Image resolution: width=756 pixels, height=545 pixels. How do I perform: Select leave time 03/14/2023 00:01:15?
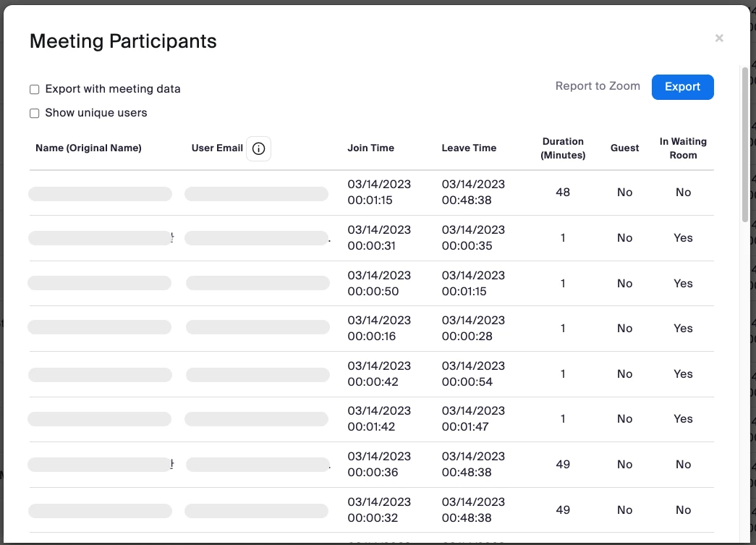pyautogui.click(x=473, y=283)
